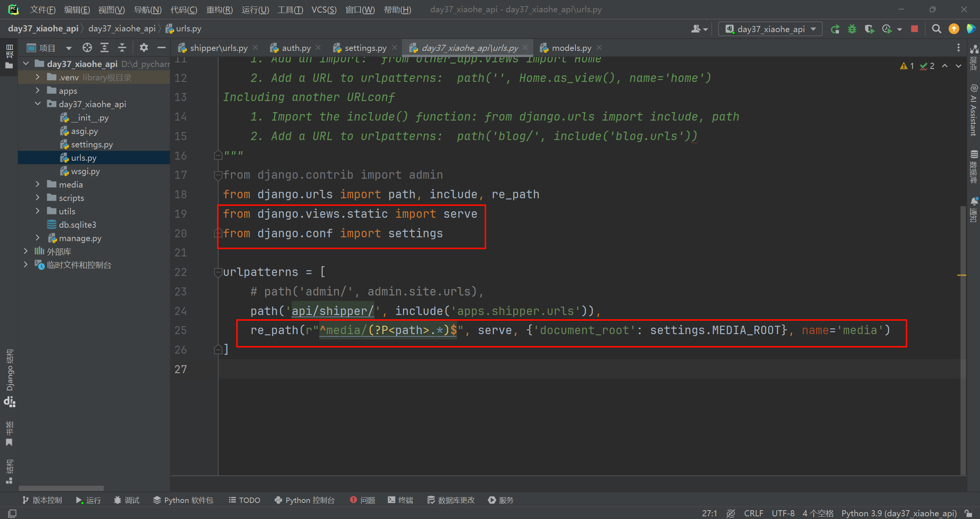Go to previous highlighted error arrow
Screen dimensions: 980x519
tap(945, 66)
